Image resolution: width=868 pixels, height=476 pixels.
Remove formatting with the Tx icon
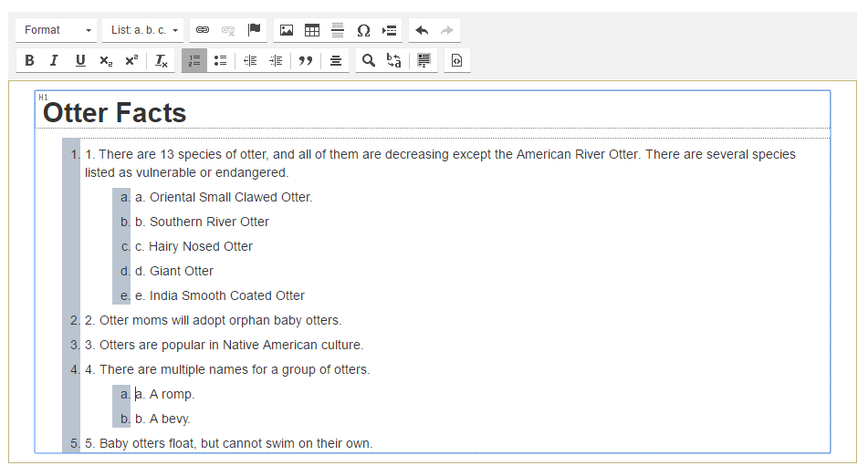click(x=161, y=61)
